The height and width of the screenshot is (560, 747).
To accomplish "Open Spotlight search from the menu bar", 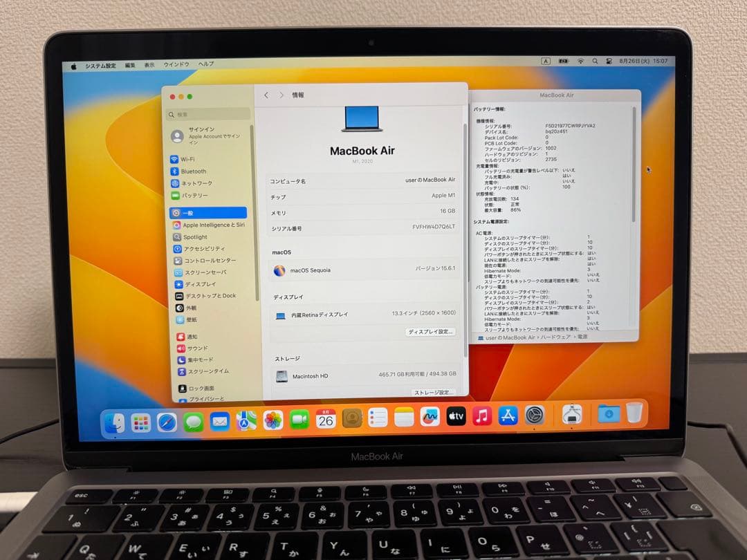I will click(595, 62).
